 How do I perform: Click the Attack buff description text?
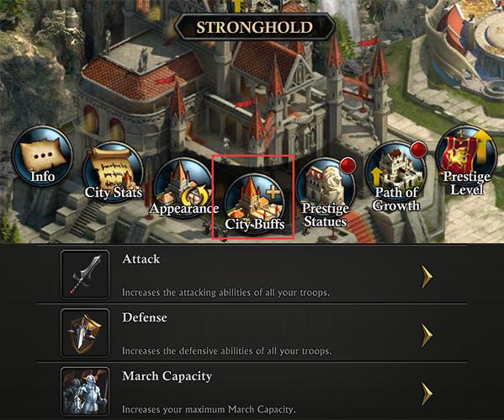pyautogui.click(x=225, y=293)
